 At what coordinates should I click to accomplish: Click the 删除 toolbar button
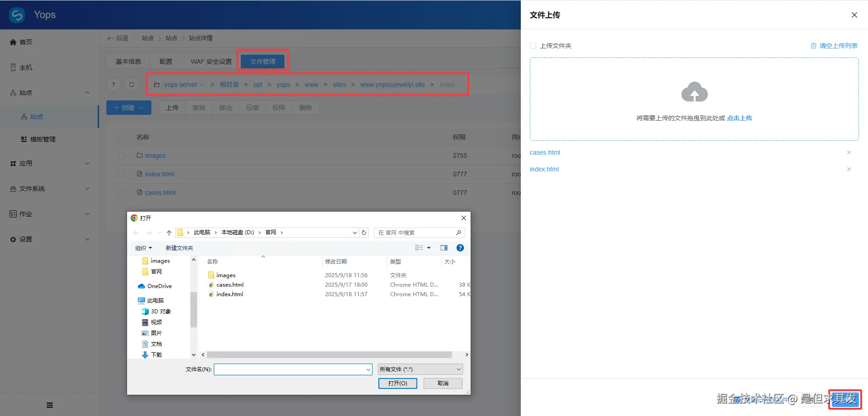(306, 108)
